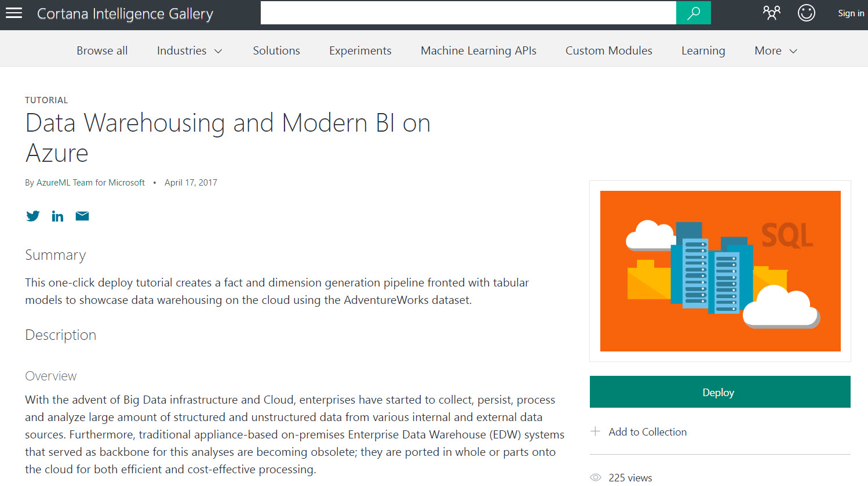This screenshot has height=486, width=868.
Task: Click the smiley feedback icon
Action: (807, 13)
